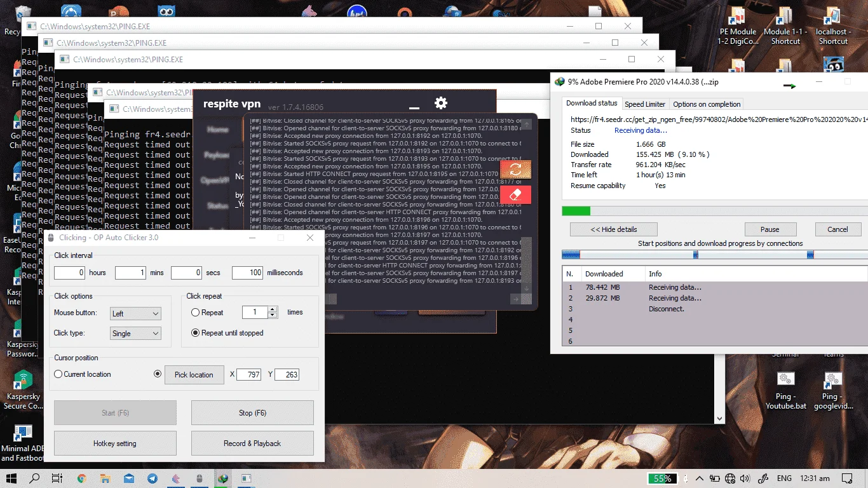This screenshot has height=488, width=868.
Task: Open the PE Module 1-2 desktop shortcut
Action: click(x=738, y=27)
